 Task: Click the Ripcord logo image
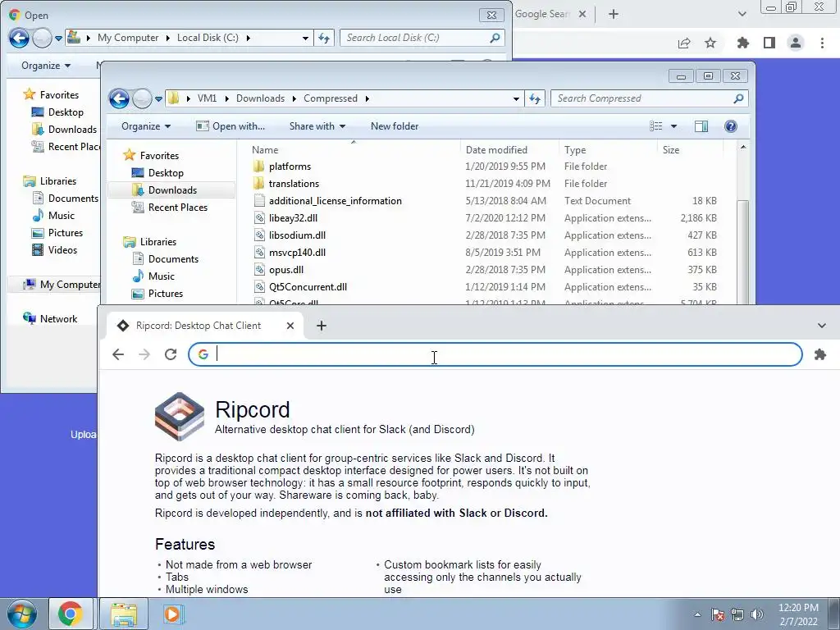(x=180, y=416)
